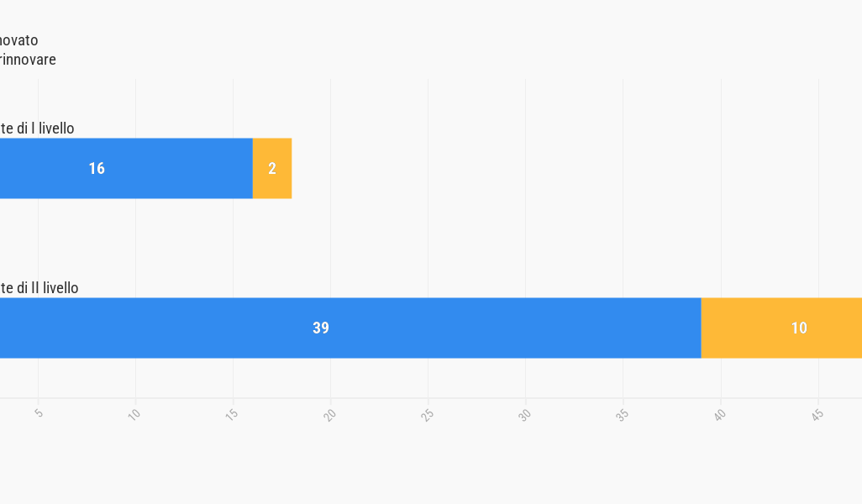Select the x-axis tick label 40

[720, 414]
